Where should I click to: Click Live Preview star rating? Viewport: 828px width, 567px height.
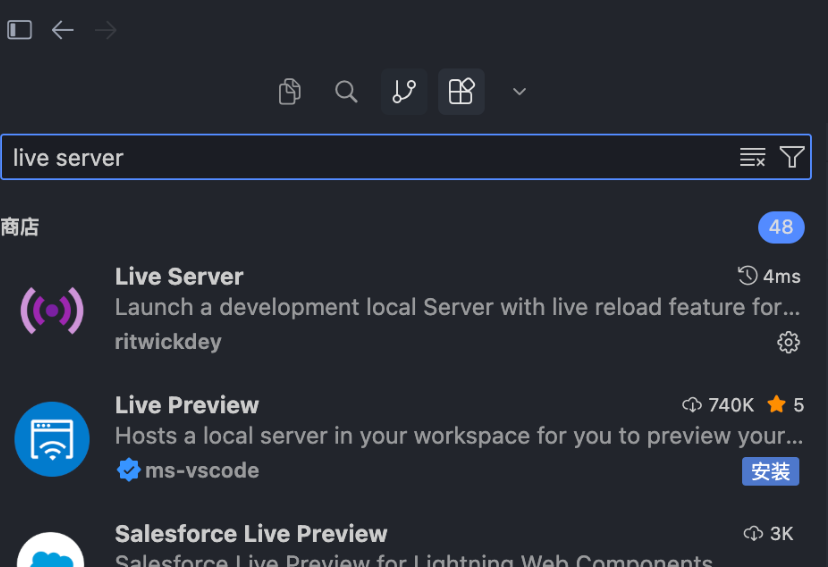point(785,405)
